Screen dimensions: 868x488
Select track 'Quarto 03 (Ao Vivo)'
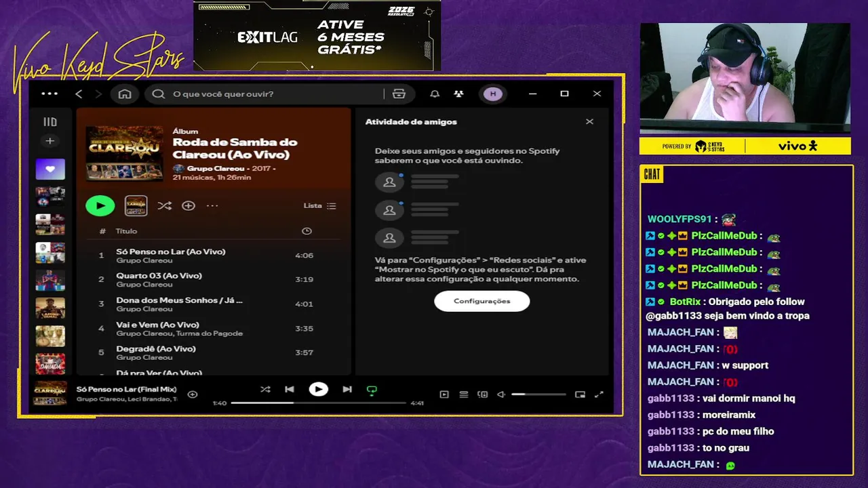click(159, 276)
